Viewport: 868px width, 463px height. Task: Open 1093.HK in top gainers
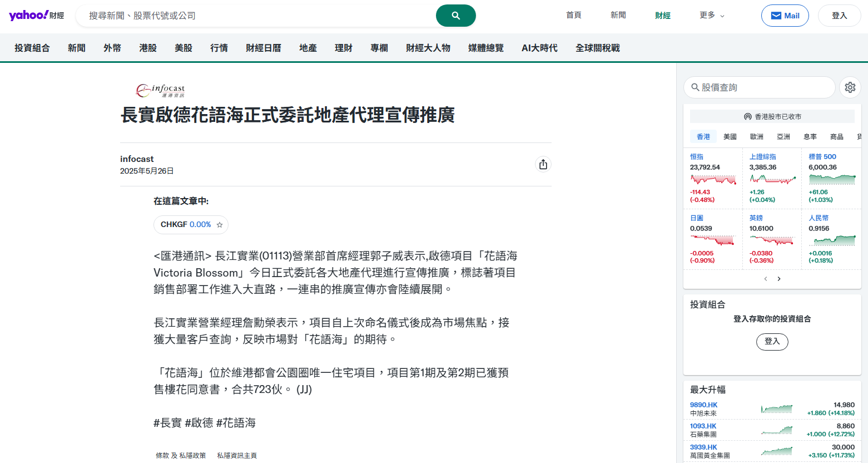tap(703, 426)
